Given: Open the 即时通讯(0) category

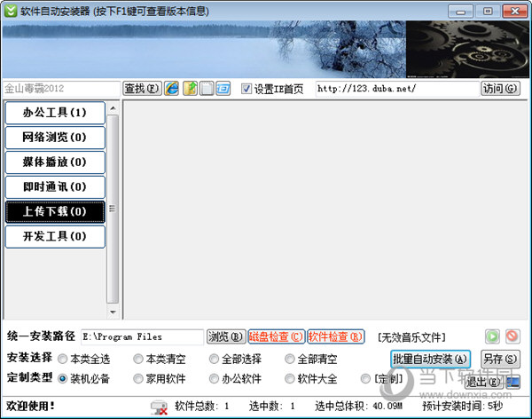Looking at the screenshot, I should (x=55, y=187).
